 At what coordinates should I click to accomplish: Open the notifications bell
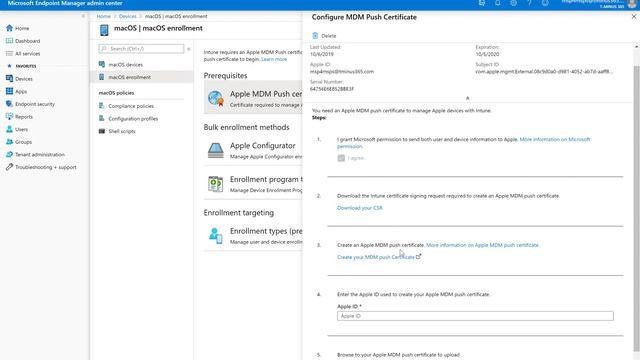point(498,3)
